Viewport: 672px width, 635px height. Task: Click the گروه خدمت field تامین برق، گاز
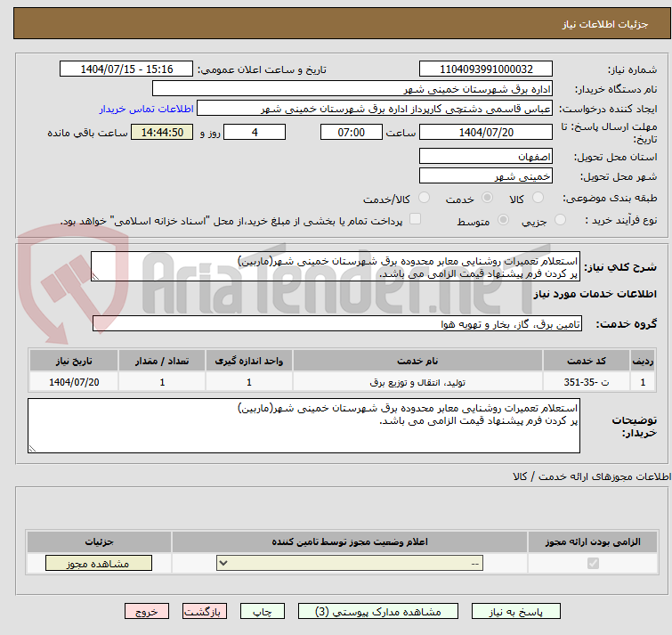[337, 323]
